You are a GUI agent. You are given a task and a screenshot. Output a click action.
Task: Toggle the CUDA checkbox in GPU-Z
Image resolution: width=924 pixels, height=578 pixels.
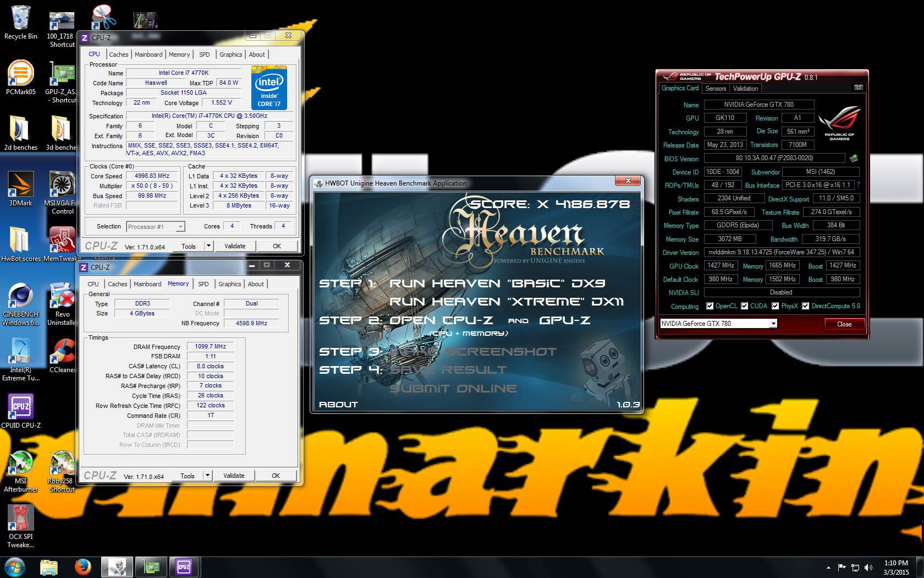click(745, 306)
